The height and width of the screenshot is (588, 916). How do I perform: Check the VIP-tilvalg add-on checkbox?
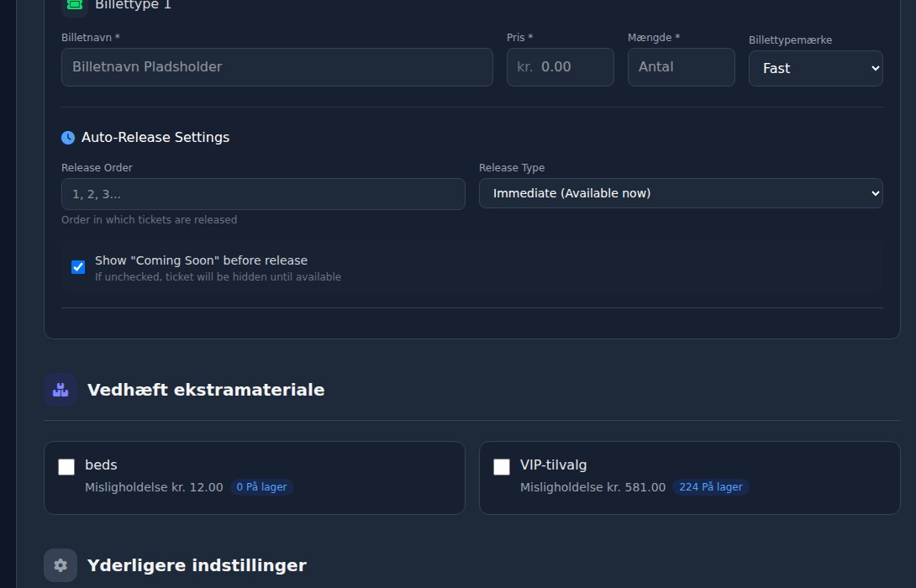[501, 466]
